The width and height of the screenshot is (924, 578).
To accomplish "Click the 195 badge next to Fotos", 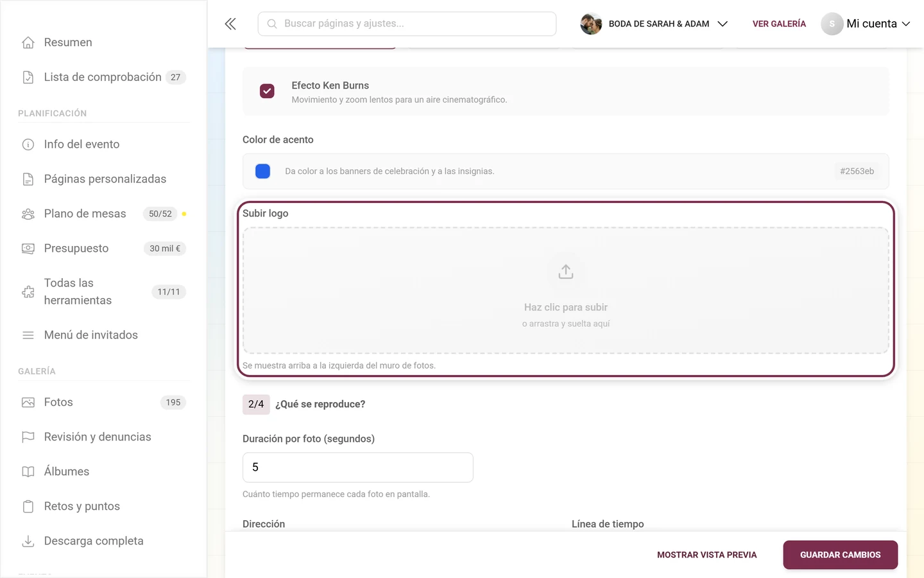I will coord(173,403).
